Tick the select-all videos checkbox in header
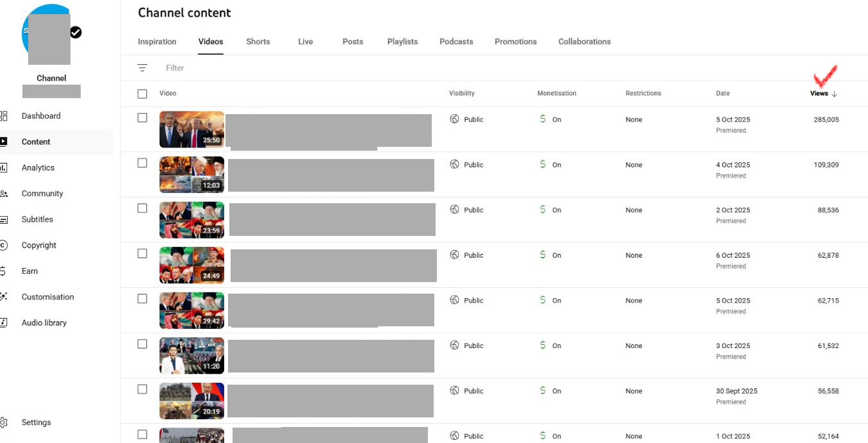 point(142,94)
